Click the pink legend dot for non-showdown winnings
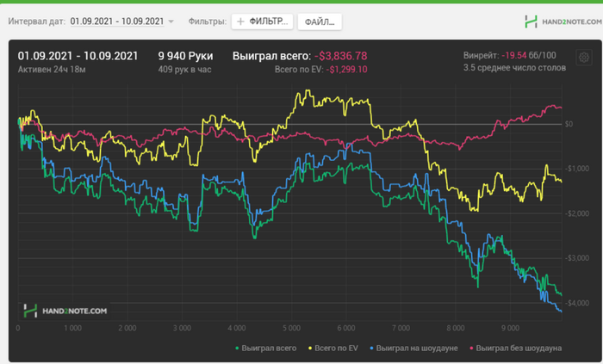The height and width of the screenshot is (364, 603). coord(471,349)
